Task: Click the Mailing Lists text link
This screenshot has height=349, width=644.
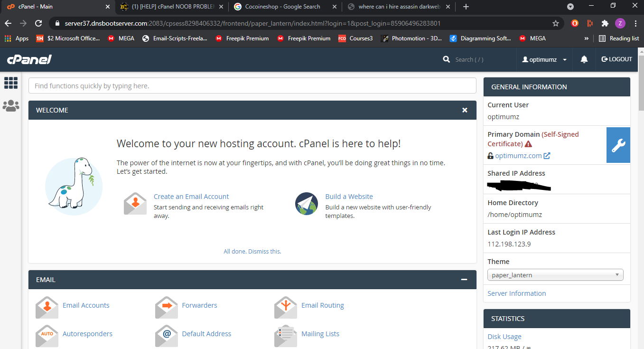Action: (320, 334)
